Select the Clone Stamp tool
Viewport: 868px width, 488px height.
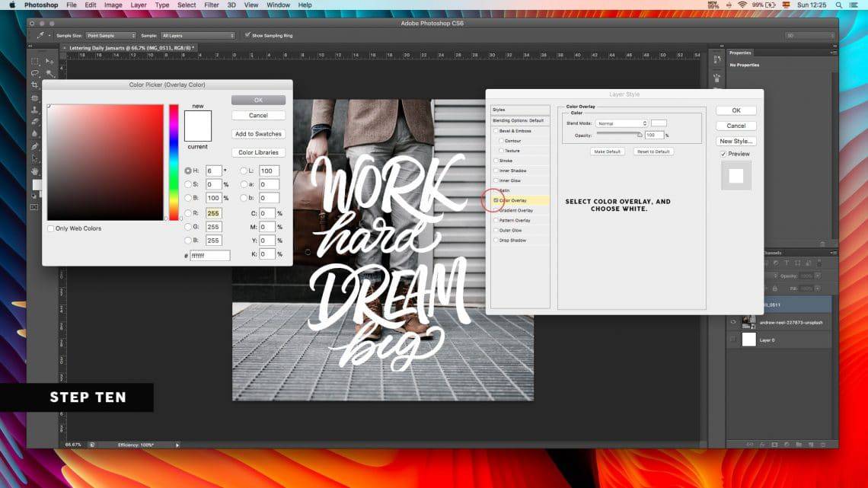(35, 110)
